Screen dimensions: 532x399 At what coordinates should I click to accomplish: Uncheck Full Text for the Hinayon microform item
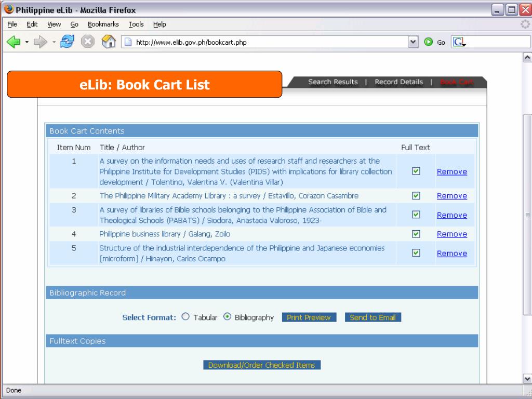416,253
